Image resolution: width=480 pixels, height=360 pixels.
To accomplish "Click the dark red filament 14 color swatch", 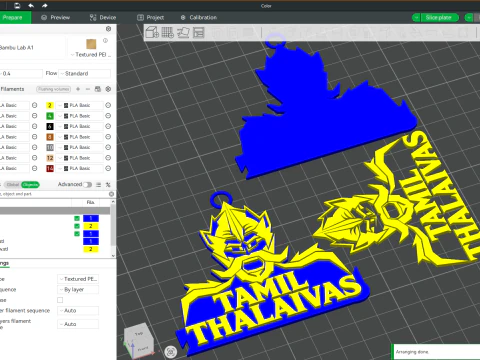I will (x=50, y=168).
